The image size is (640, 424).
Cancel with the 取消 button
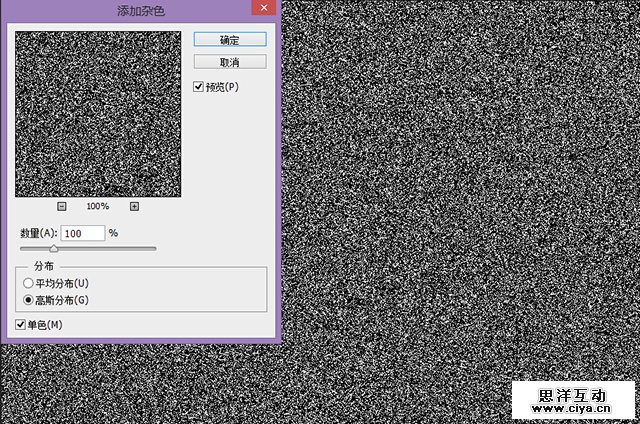pyautogui.click(x=230, y=62)
